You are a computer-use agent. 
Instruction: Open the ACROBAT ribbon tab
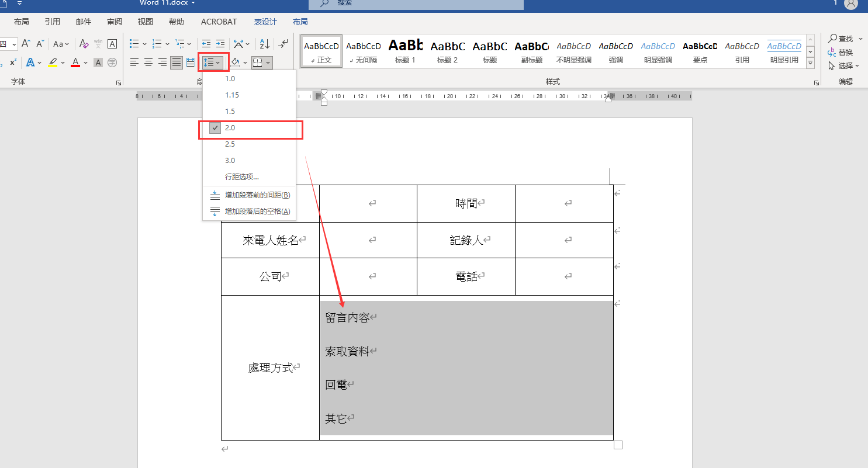coord(219,22)
